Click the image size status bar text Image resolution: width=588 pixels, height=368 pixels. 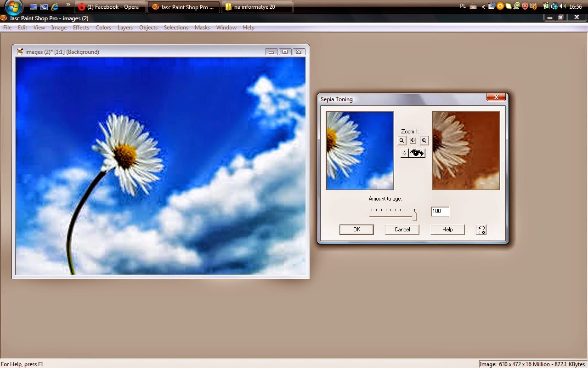(532, 364)
